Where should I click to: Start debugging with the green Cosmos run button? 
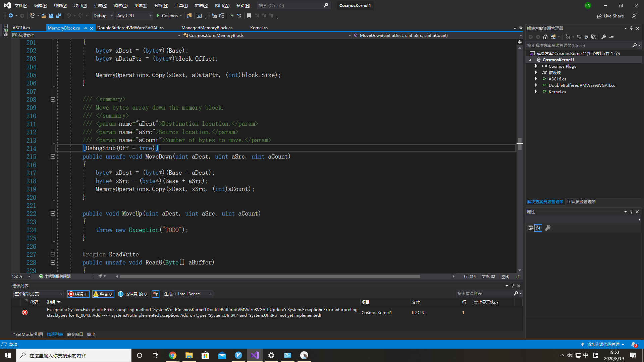(158, 16)
